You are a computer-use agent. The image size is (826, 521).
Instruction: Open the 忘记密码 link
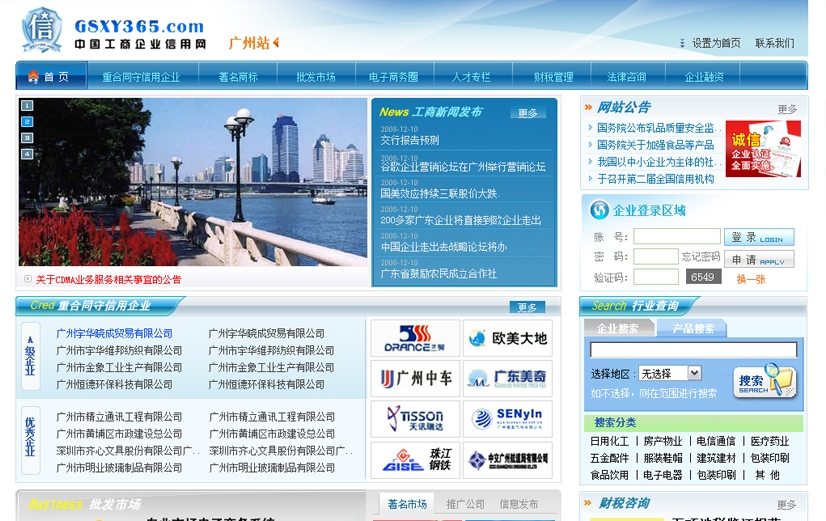click(701, 257)
